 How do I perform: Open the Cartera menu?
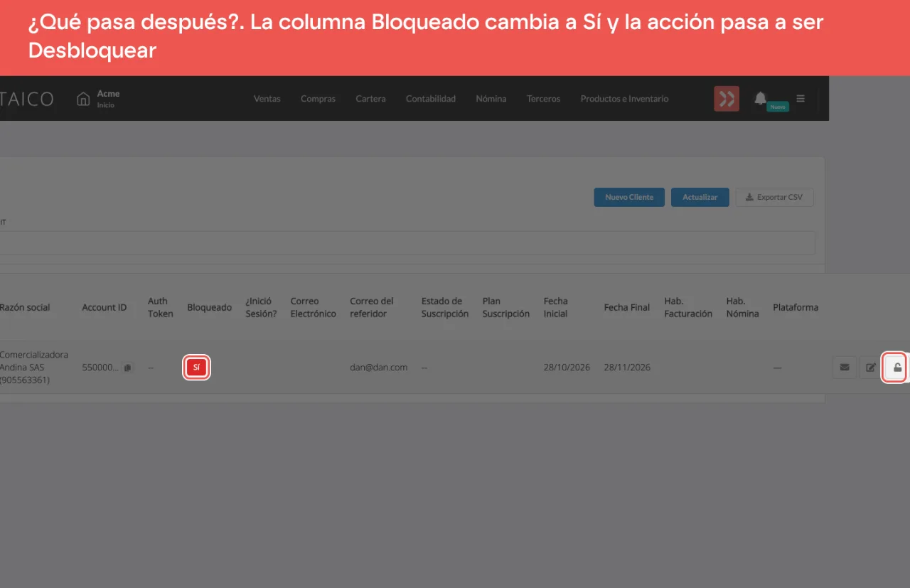(x=371, y=99)
